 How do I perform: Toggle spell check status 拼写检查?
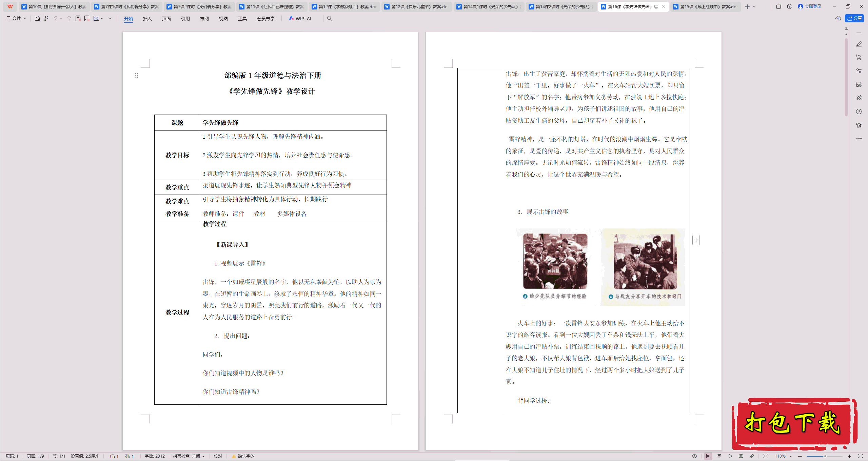point(189,456)
